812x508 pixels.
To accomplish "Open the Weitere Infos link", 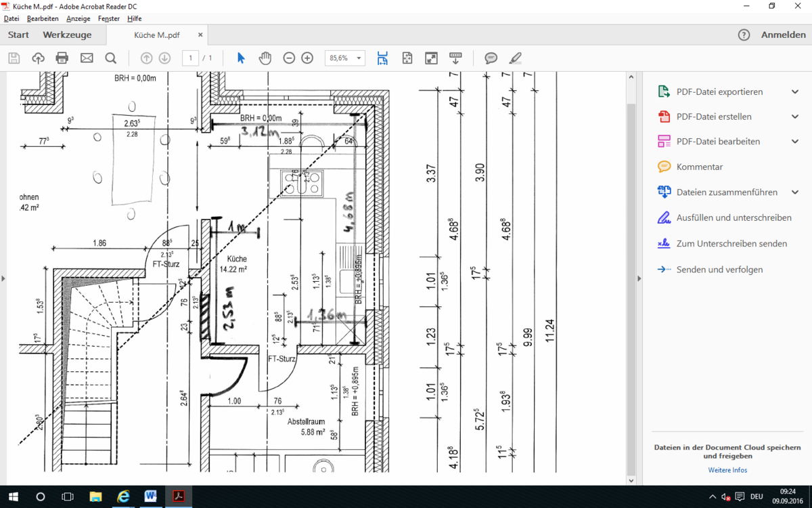I will click(x=727, y=470).
